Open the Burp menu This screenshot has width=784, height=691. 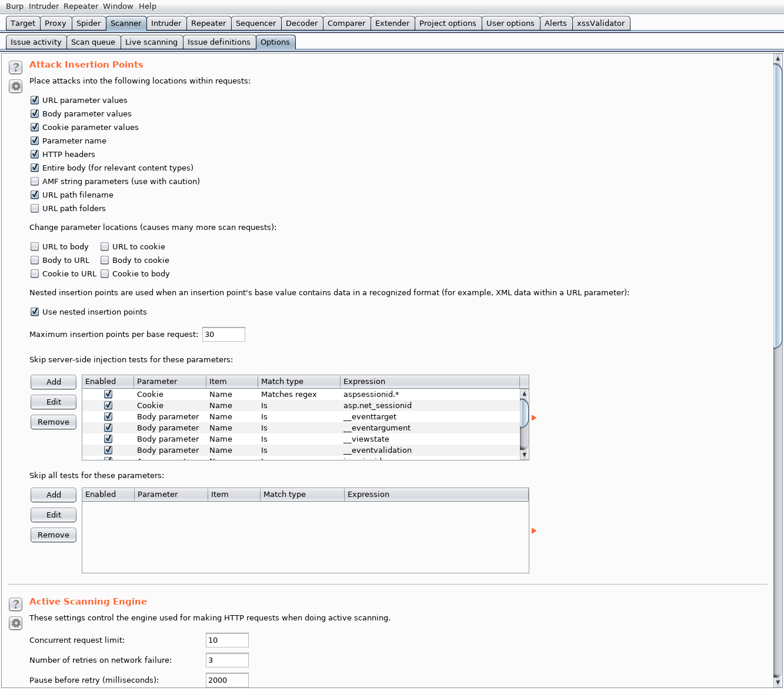point(15,6)
